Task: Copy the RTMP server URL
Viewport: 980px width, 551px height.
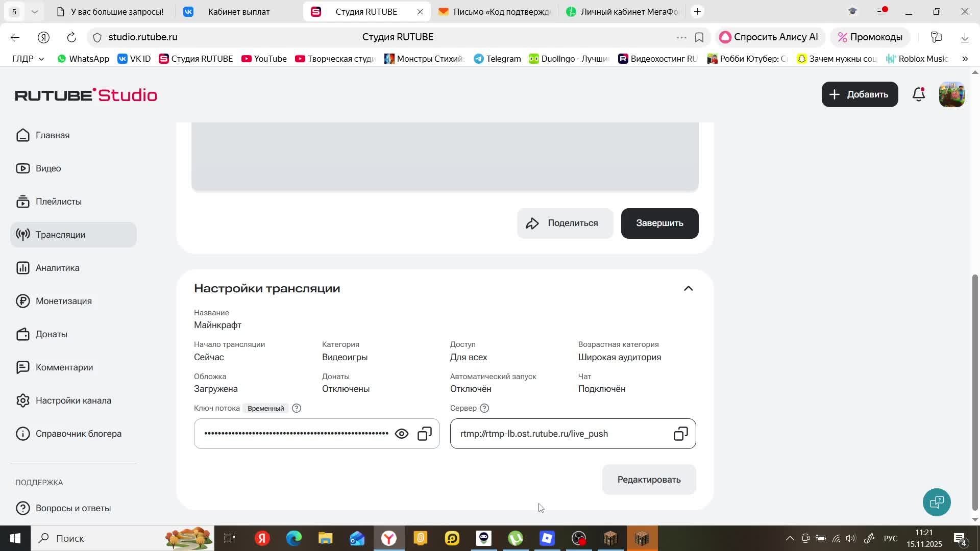Action: tap(680, 434)
